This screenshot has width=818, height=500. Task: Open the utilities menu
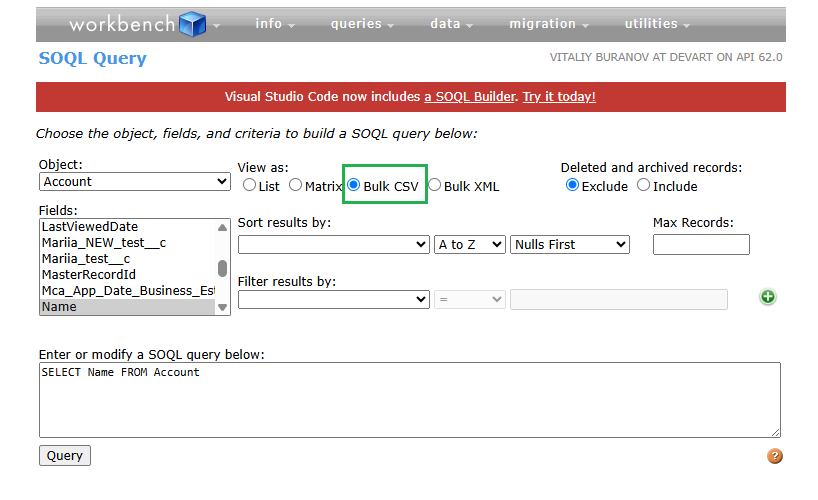[x=657, y=24]
